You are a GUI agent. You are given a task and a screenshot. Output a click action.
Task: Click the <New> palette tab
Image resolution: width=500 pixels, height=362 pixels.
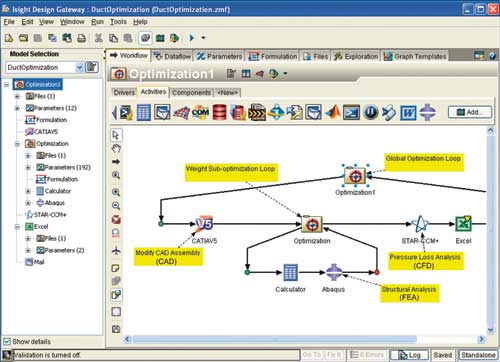click(227, 92)
